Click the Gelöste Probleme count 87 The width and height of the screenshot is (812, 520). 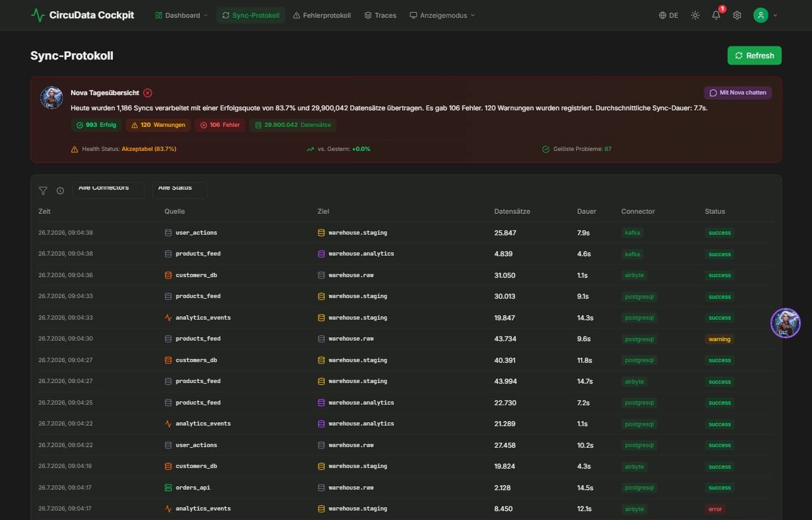click(608, 149)
